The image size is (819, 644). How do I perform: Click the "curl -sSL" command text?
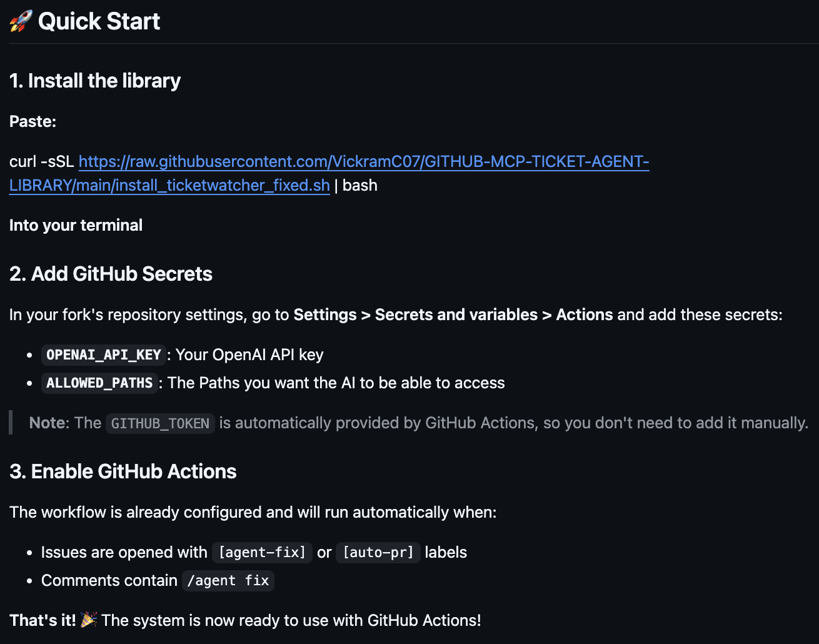42,162
